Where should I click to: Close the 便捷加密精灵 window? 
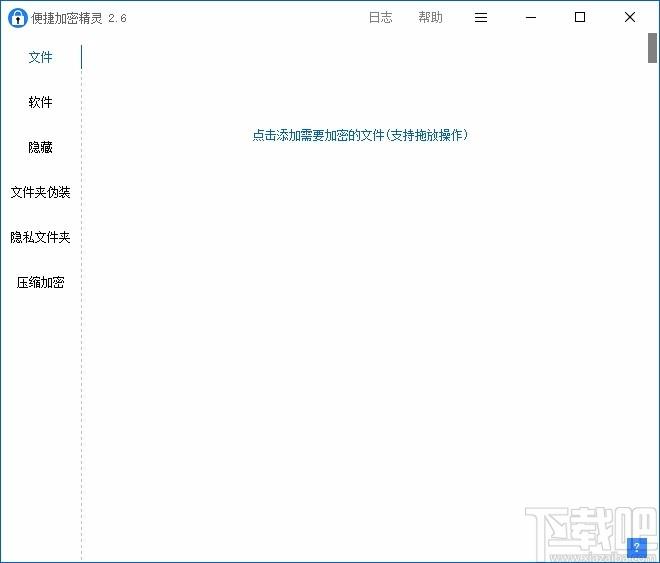coord(630,17)
